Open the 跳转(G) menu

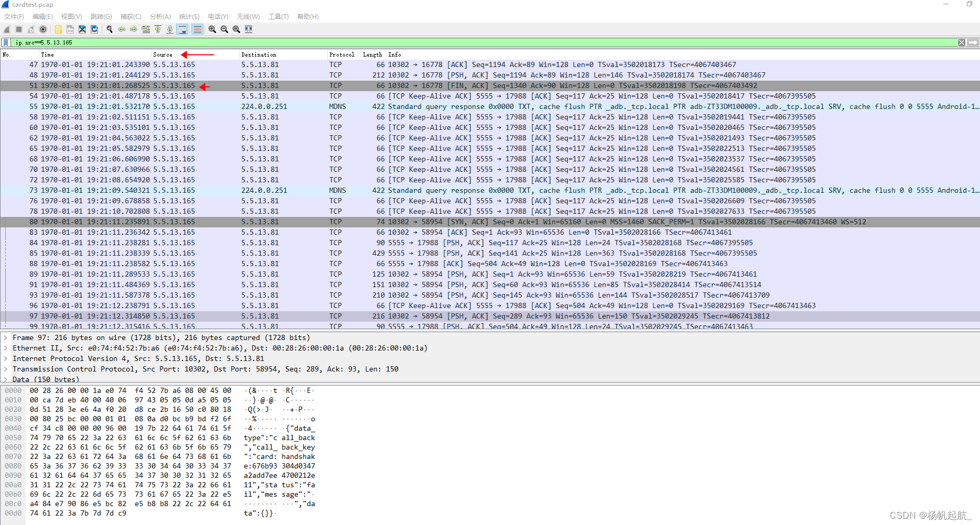(x=101, y=17)
